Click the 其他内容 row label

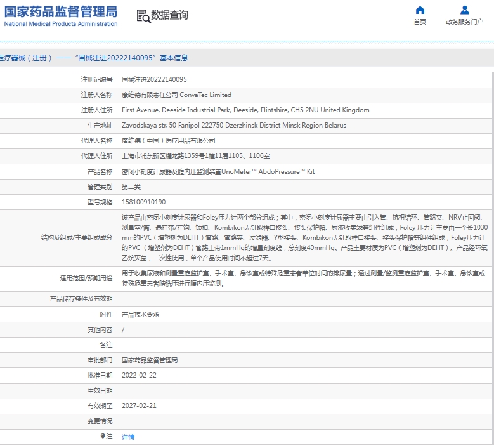click(100, 330)
